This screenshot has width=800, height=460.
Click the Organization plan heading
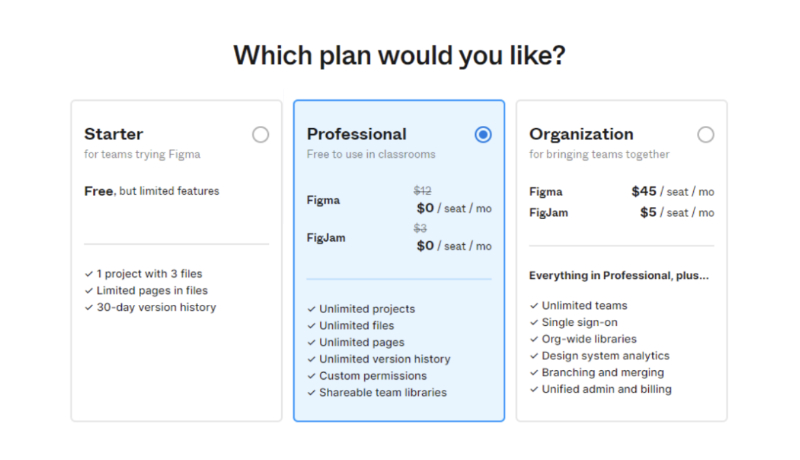coord(581,134)
